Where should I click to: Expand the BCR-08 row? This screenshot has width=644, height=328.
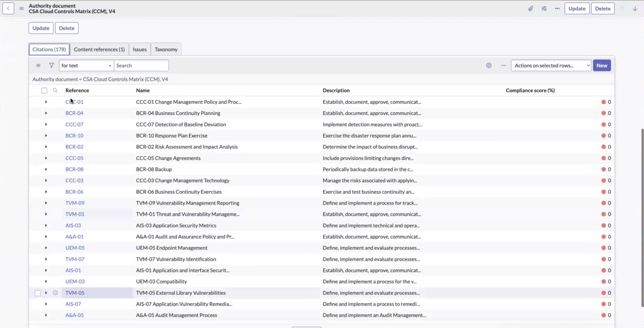[x=46, y=169]
